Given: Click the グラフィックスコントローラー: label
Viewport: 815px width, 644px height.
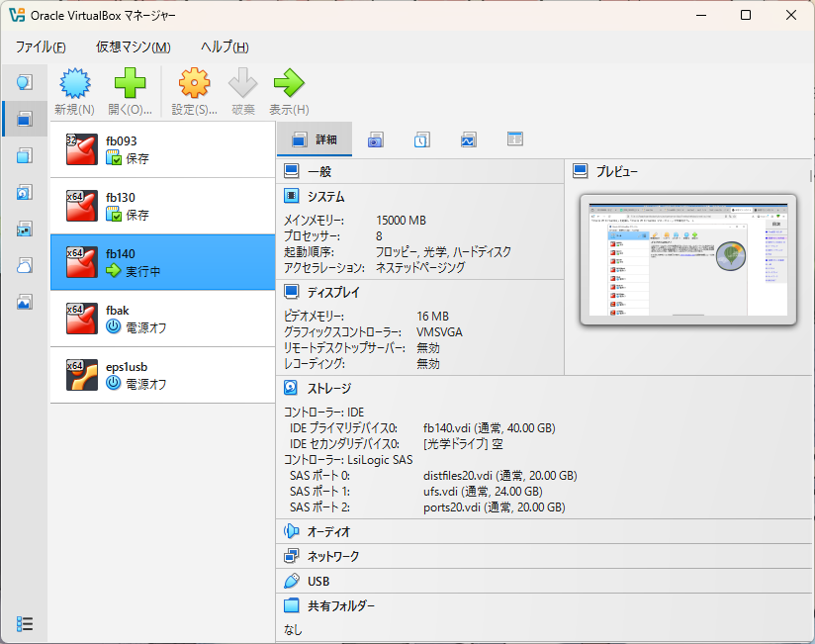Looking at the screenshot, I should pyautogui.click(x=342, y=331).
